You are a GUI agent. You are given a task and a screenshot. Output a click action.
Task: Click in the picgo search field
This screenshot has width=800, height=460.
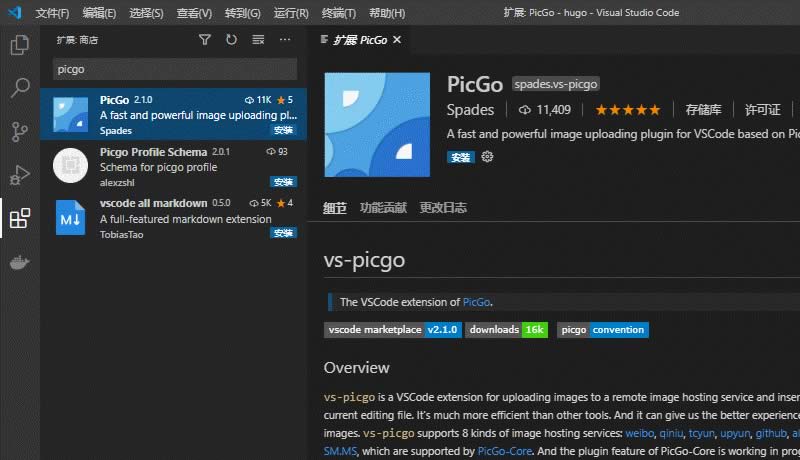pyautogui.click(x=175, y=69)
